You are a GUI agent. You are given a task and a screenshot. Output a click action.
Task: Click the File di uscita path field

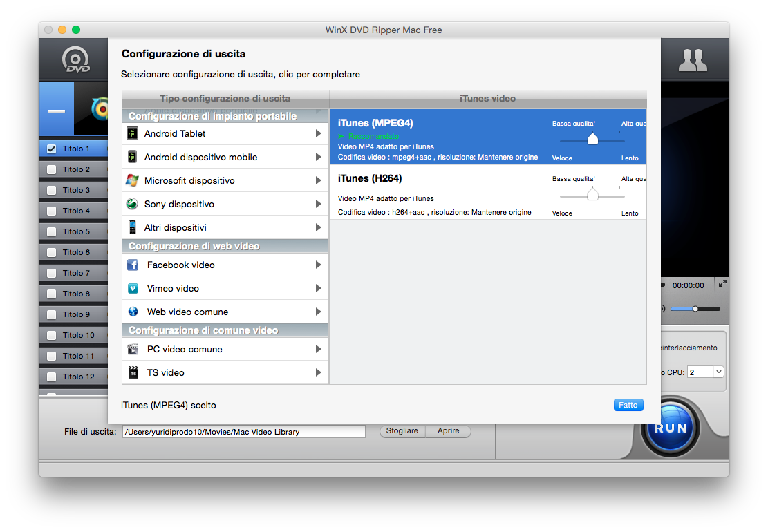point(243,432)
